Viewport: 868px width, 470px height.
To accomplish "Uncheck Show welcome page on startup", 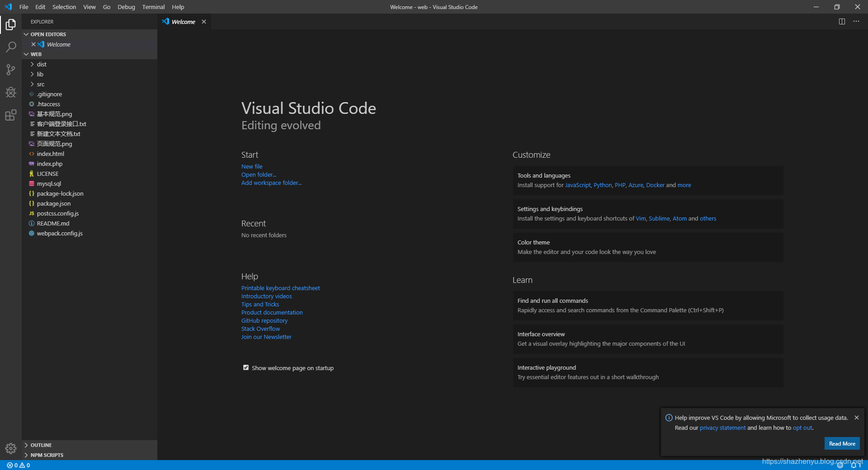I will point(246,367).
